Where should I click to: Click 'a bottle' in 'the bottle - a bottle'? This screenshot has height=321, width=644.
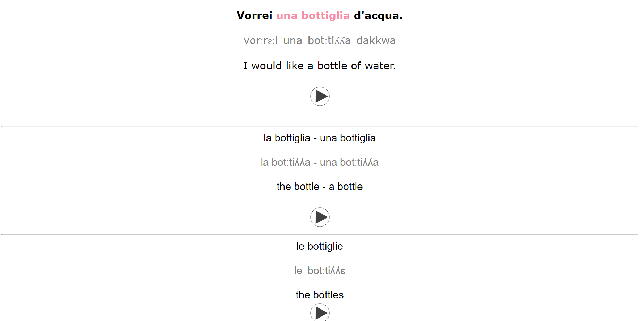pyautogui.click(x=346, y=187)
